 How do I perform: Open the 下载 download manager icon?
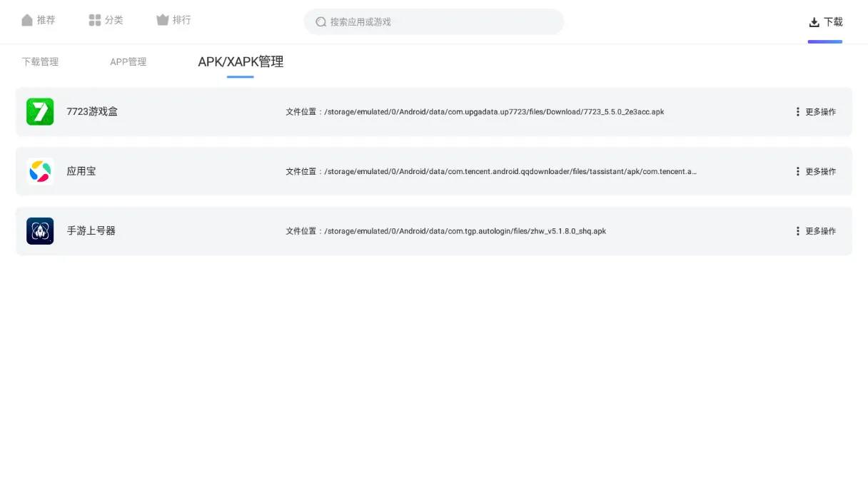pyautogui.click(x=813, y=21)
